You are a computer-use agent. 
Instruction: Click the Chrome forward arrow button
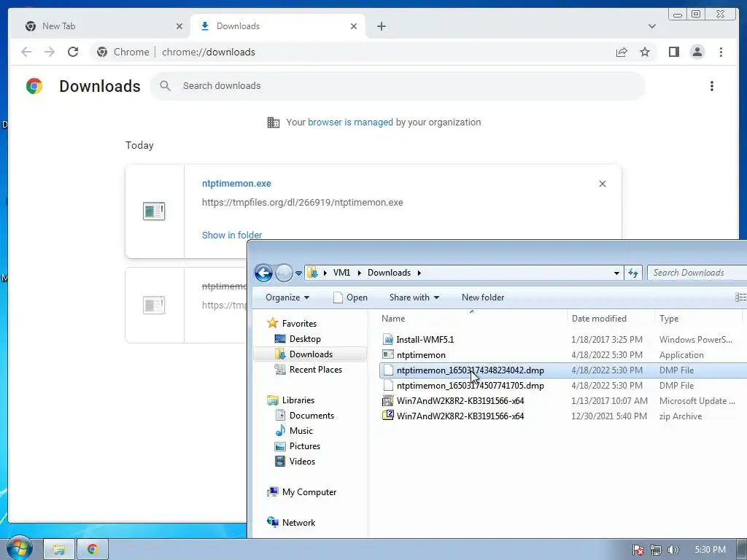pyautogui.click(x=50, y=52)
